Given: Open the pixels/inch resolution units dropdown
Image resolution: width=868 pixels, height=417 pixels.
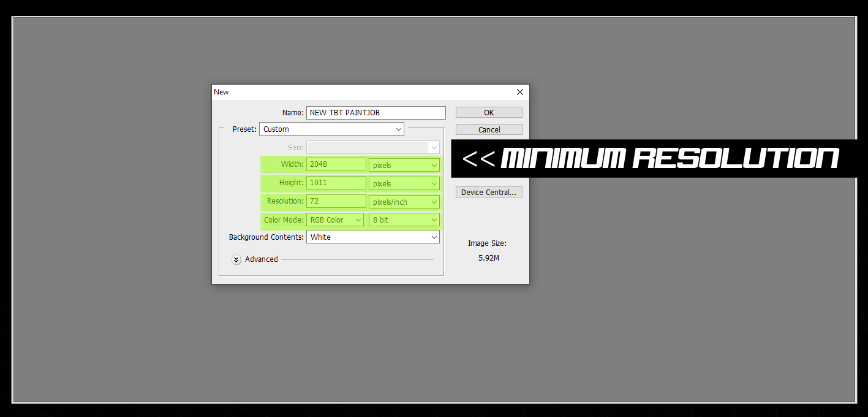Looking at the screenshot, I should 404,202.
